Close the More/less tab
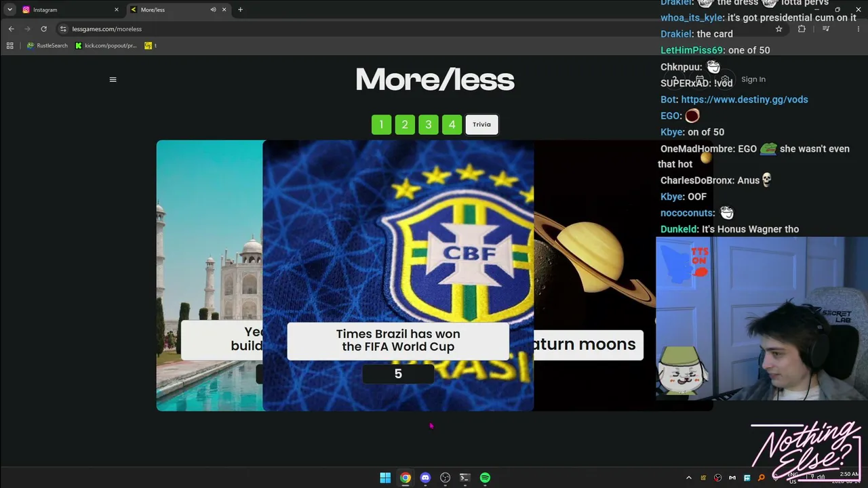The width and height of the screenshot is (868, 488). 225,9
